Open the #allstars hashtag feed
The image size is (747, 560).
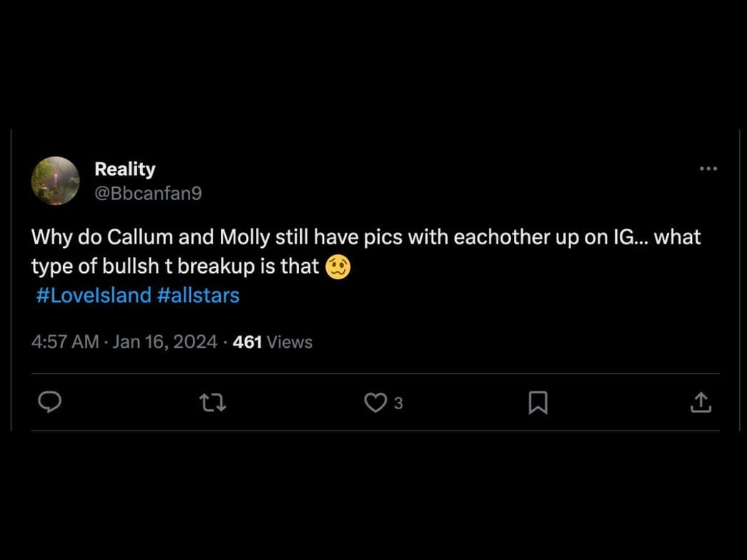tap(201, 295)
